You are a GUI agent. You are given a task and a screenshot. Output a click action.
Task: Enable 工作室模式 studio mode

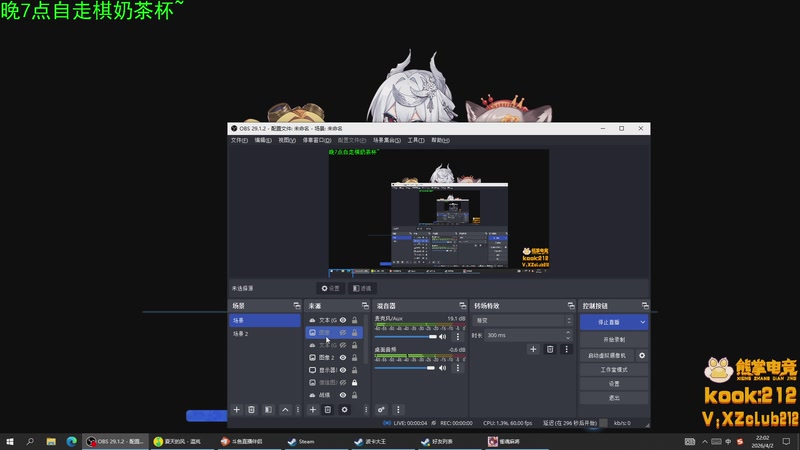[614, 369]
